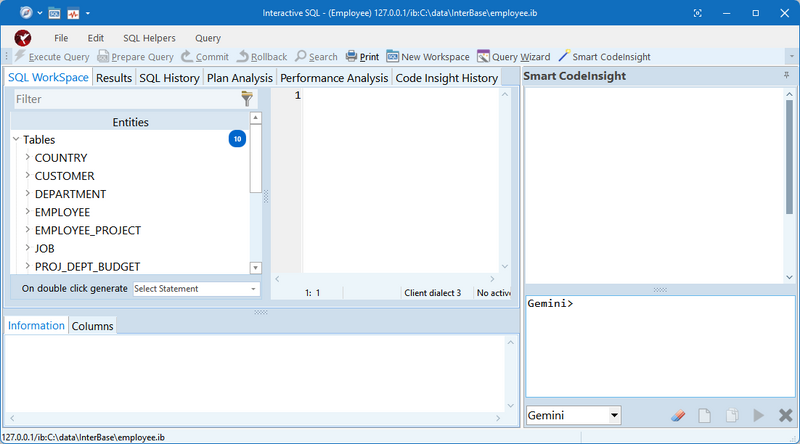
Task: Click the Print printer icon
Action: 351,56
